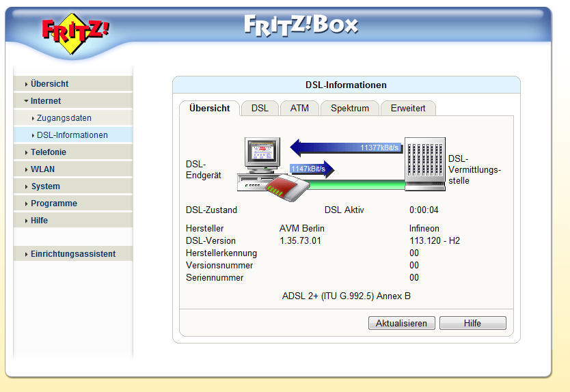Open the Einrichtungsassistent
Viewport: 570px width, 392px height.
[73, 254]
